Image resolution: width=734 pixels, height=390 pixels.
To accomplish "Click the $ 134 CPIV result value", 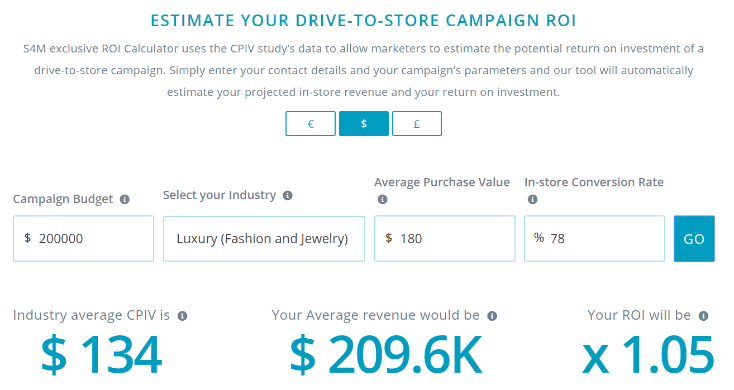I will [x=102, y=355].
